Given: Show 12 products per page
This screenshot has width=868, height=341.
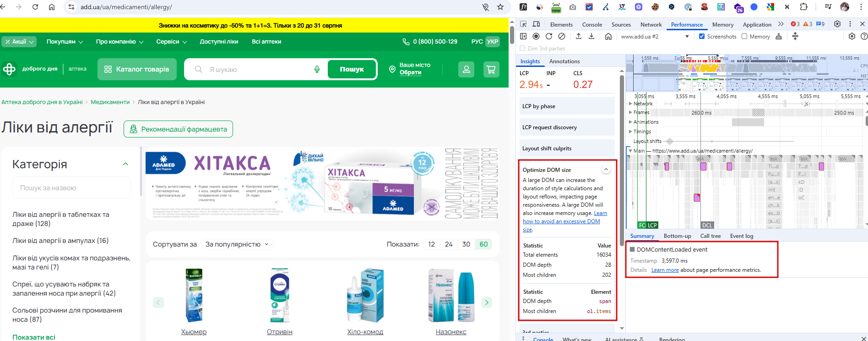Looking at the screenshot, I should pos(431,244).
